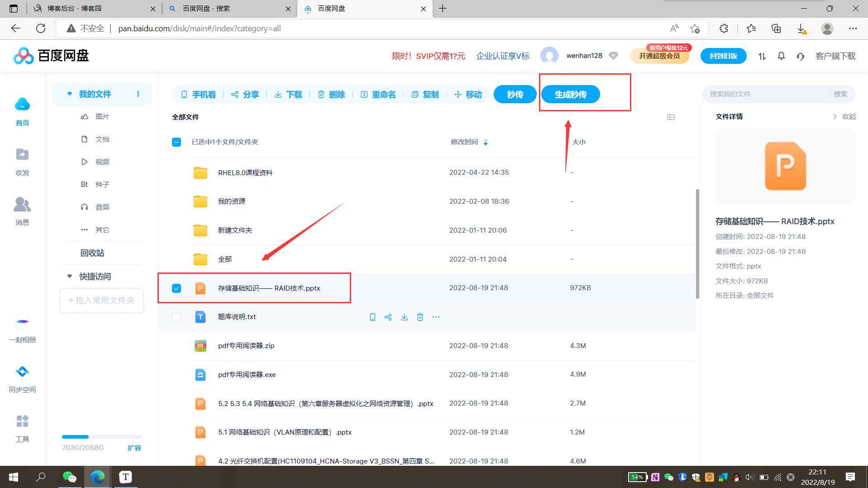Open browser settings and more menu
868x488 pixels.
(x=853, y=29)
